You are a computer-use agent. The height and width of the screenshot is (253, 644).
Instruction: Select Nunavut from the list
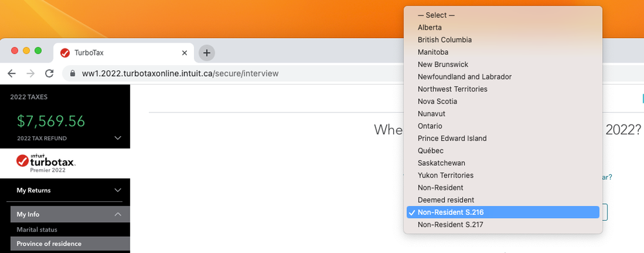coord(503,114)
